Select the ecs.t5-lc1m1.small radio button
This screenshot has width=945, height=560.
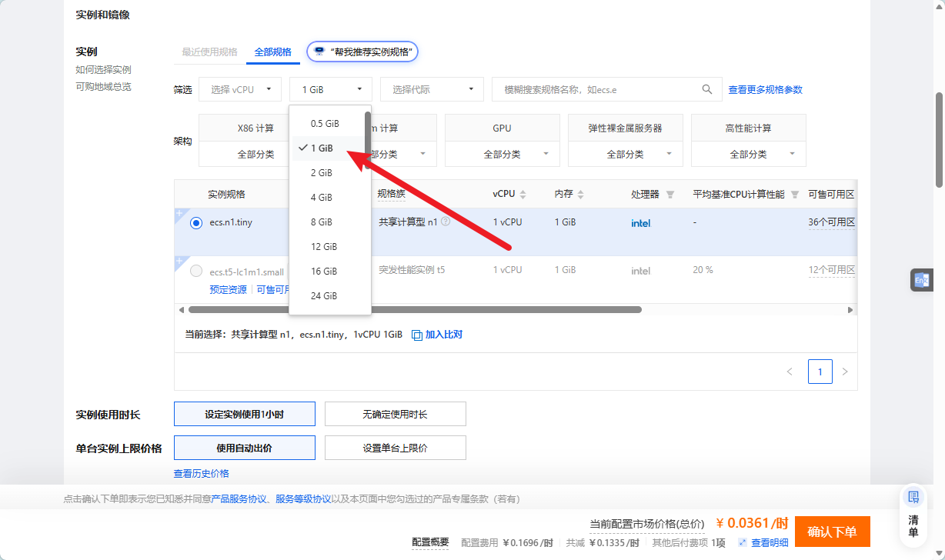(196, 272)
